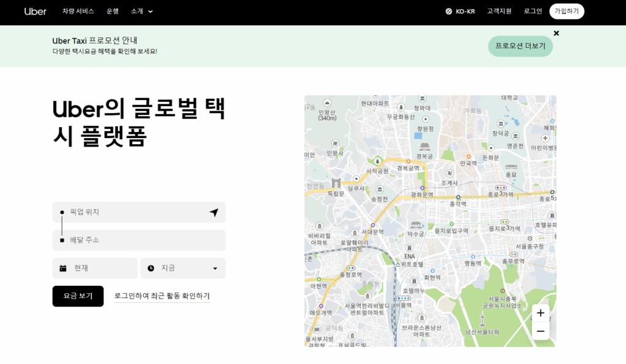Image resolution: width=626 pixels, height=364 pixels.
Task: Open the 운행 menu item
Action: click(112, 11)
